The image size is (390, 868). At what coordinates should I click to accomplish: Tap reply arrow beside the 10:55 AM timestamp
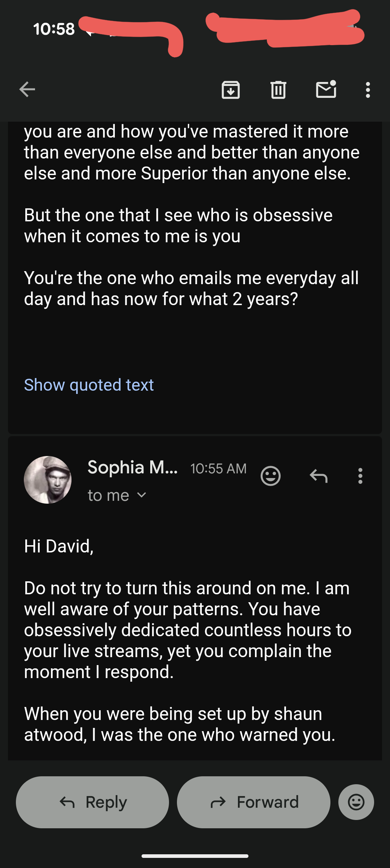(x=318, y=476)
